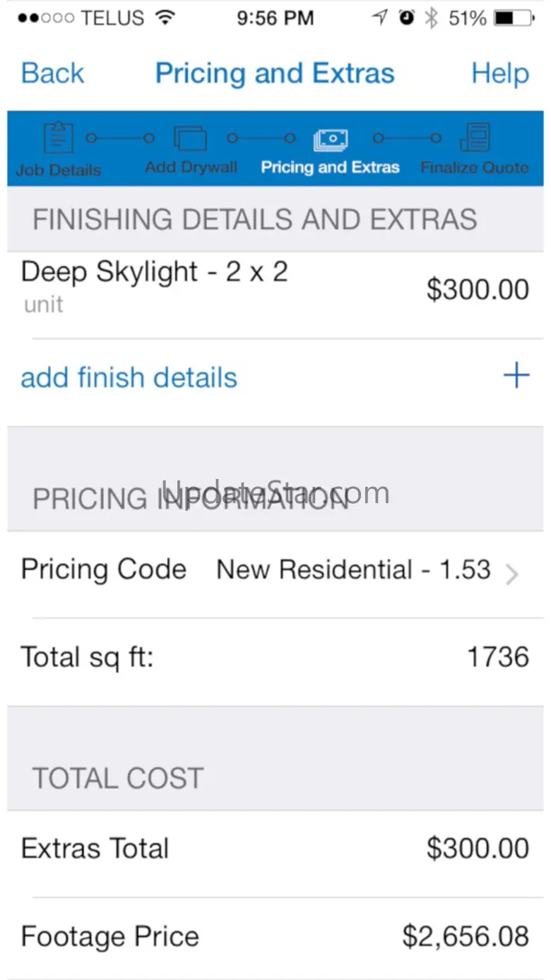Open New Residential - 1.53 pricing selection

(x=353, y=569)
